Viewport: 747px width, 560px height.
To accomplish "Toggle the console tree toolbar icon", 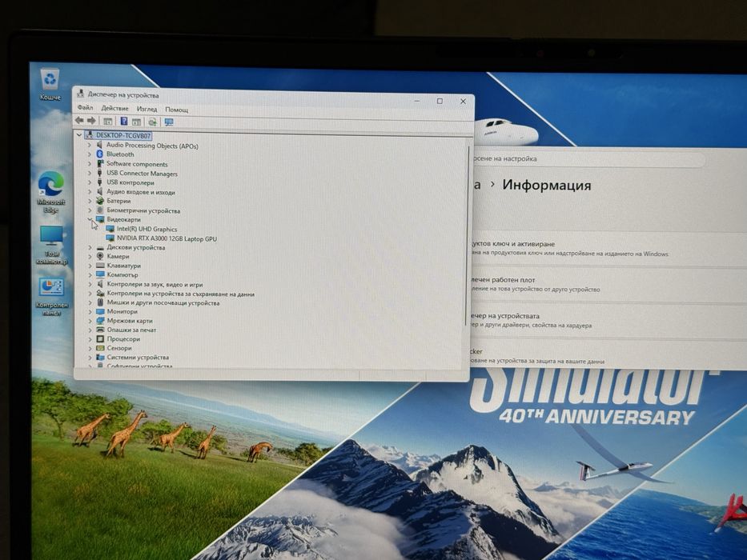I will pyautogui.click(x=108, y=122).
